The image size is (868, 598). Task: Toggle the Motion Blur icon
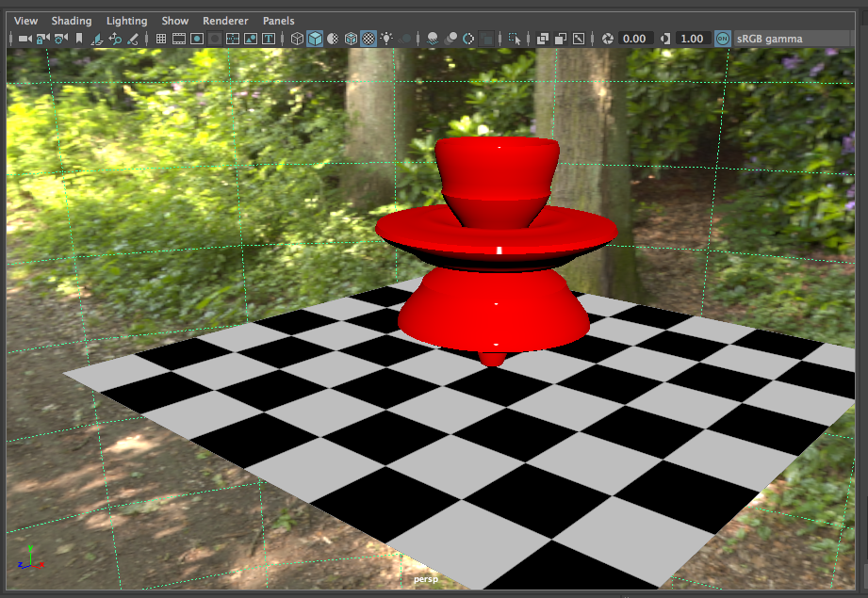(x=450, y=39)
